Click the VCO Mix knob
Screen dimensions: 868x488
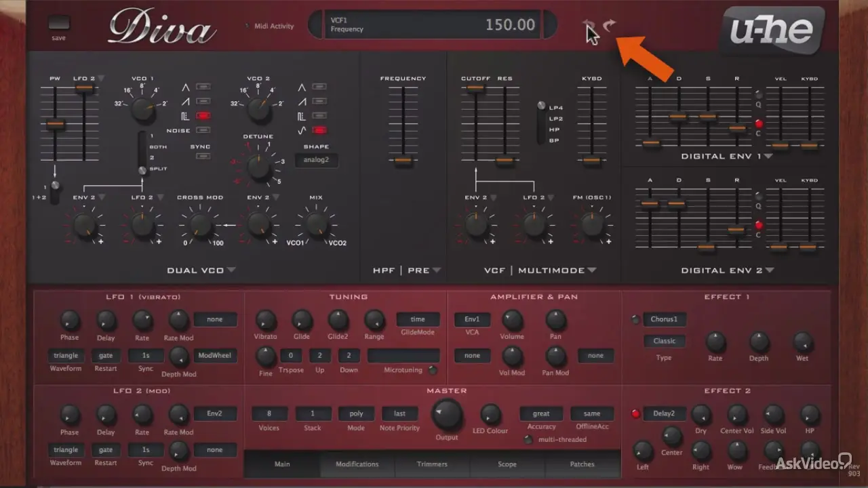(x=316, y=225)
